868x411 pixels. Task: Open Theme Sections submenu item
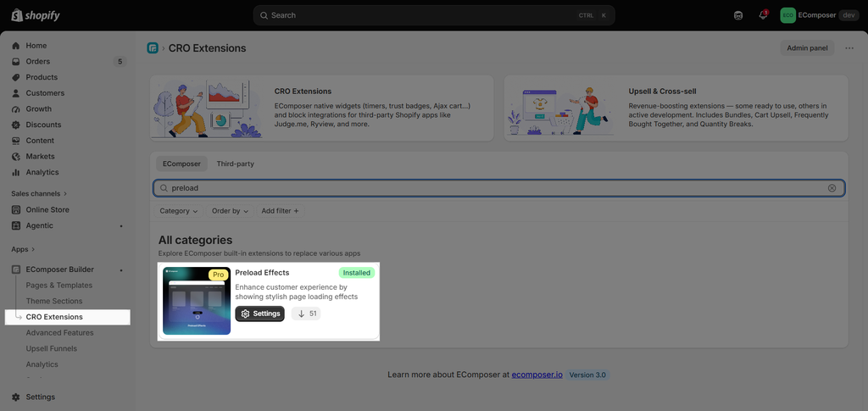[54, 301]
